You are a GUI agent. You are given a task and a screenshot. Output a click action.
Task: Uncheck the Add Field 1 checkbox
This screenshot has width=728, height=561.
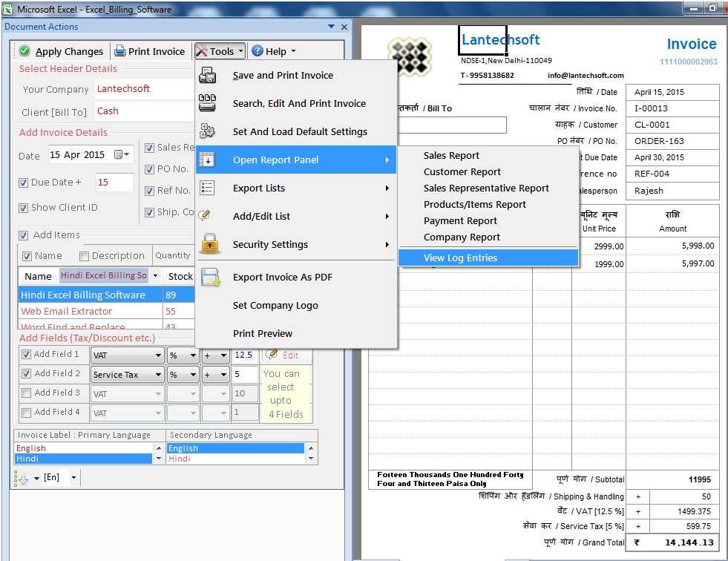(27, 355)
